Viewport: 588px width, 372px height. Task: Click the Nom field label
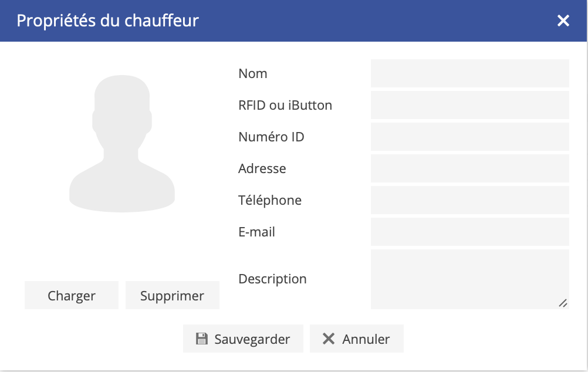253,73
